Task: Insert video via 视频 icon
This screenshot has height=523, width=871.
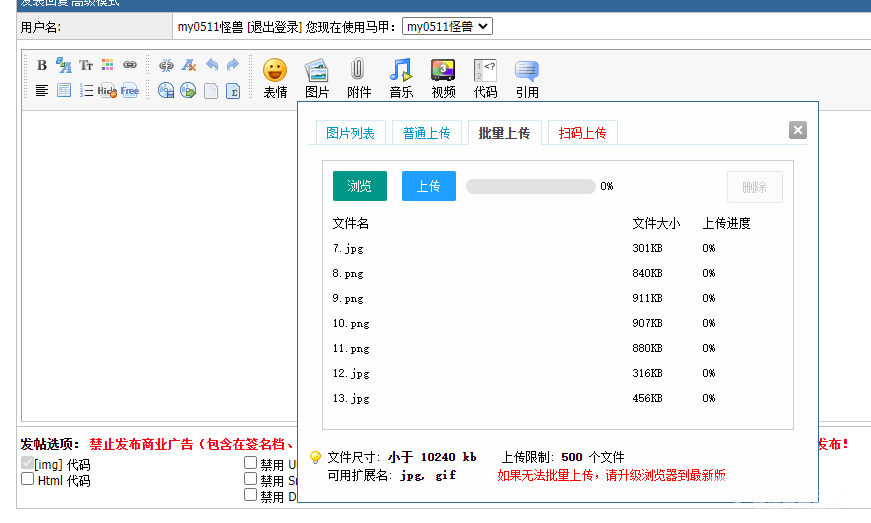Action: 443,77
